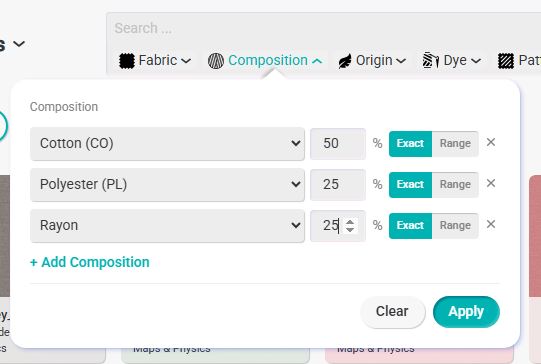
Task: Click the Composition yarn icon
Action: coord(216,61)
